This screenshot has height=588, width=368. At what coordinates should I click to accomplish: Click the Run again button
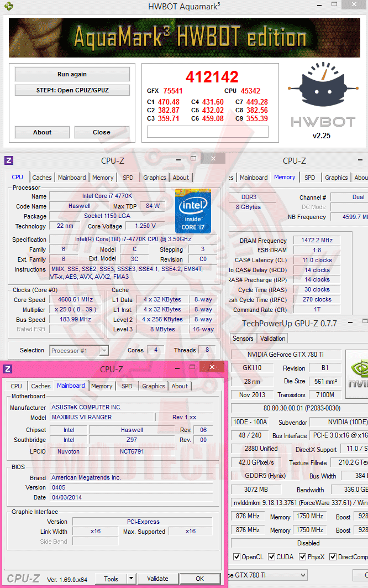tap(72, 74)
